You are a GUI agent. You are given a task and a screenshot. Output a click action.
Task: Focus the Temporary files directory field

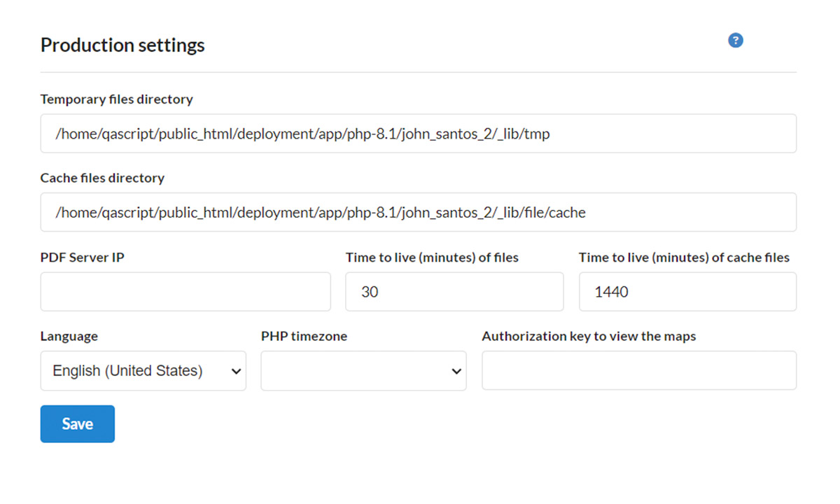coord(418,134)
